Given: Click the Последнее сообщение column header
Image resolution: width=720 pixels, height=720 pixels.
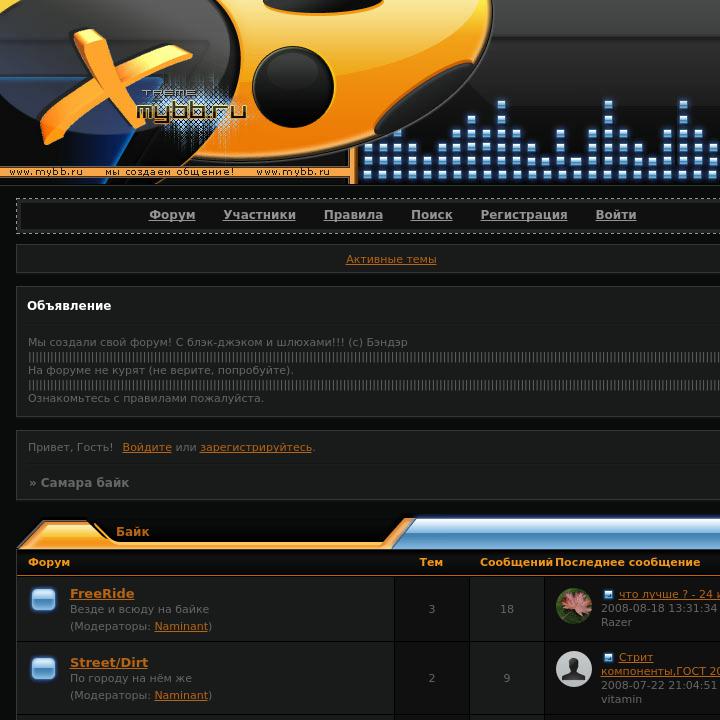Looking at the screenshot, I should 627,562.
